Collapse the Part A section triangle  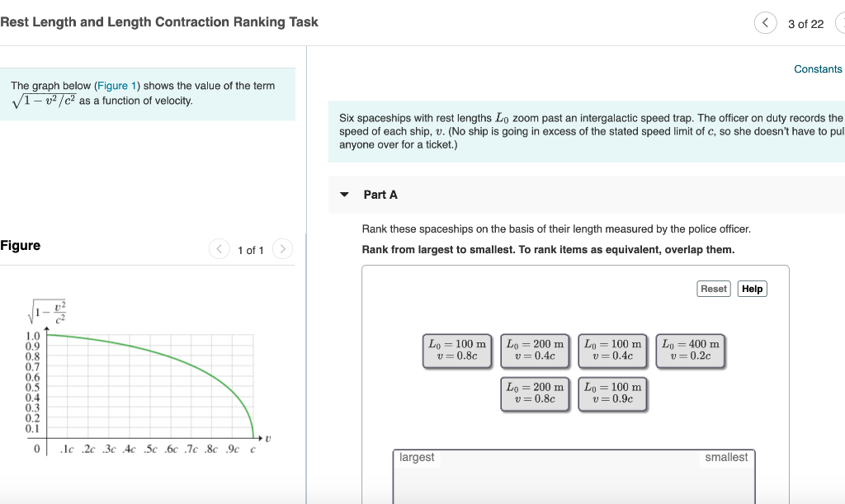(x=344, y=195)
